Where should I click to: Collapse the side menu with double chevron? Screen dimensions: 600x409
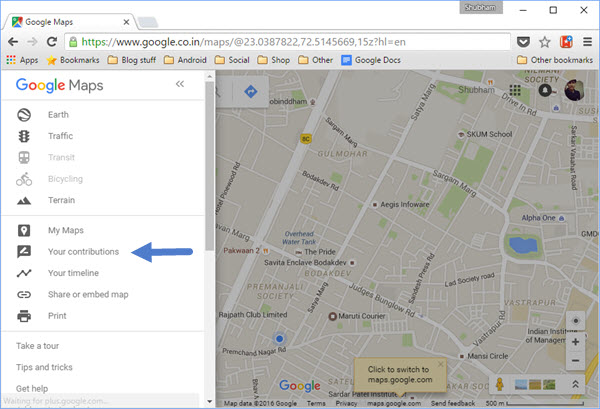[x=180, y=84]
